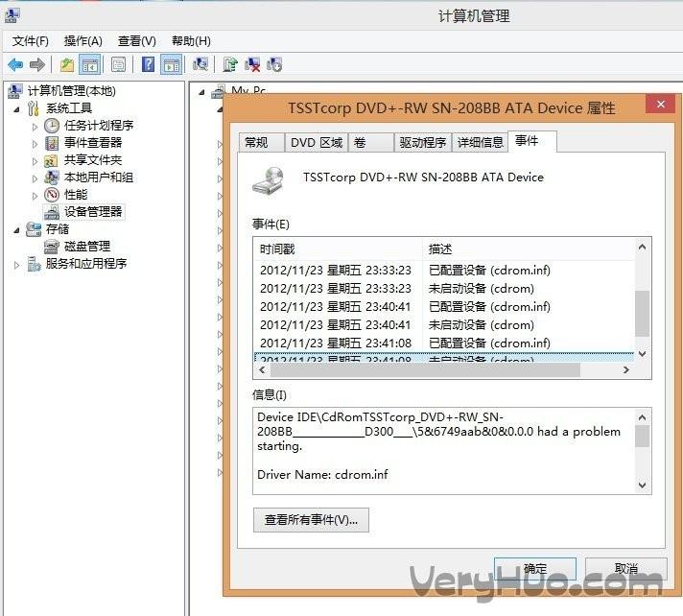
Task: Select 共享文件夹 in the tree
Action: pos(93,160)
